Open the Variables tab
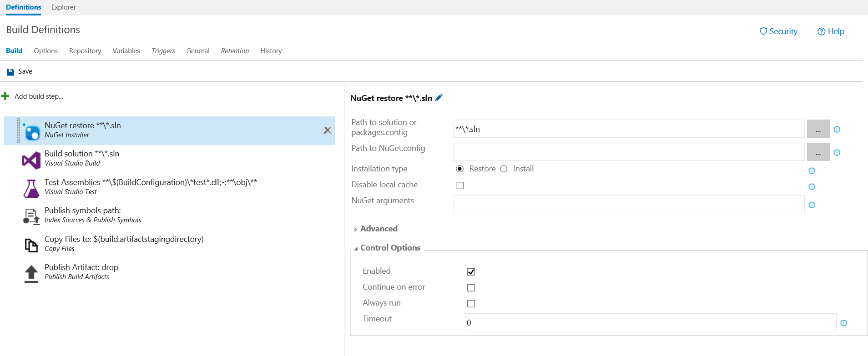Image resolution: width=868 pixels, height=356 pixels. pos(126,51)
